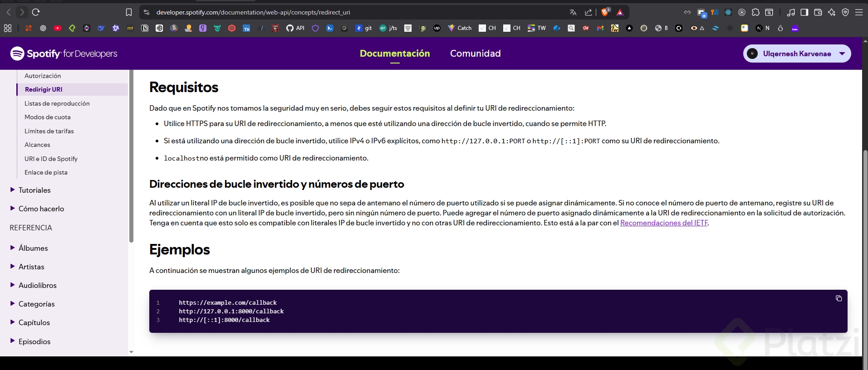Bookmark this page with the bookmark icon
868x370 pixels.
click(129, 12)
